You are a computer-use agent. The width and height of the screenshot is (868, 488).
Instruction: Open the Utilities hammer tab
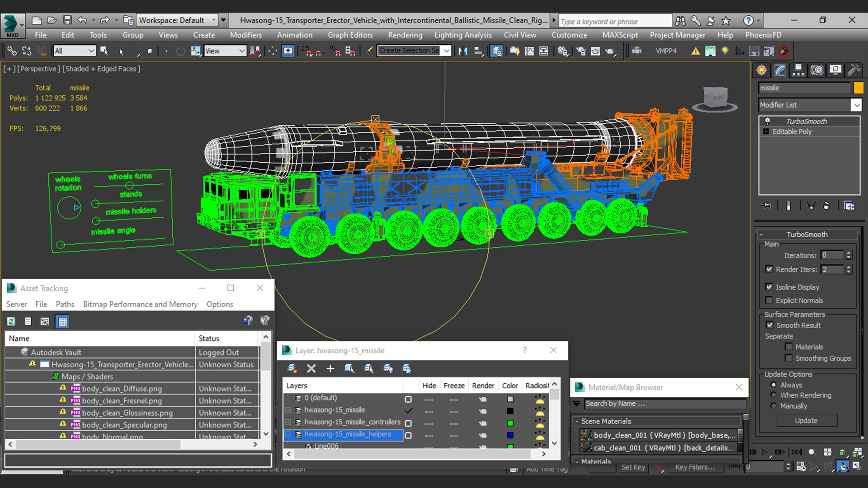point(854,70)
